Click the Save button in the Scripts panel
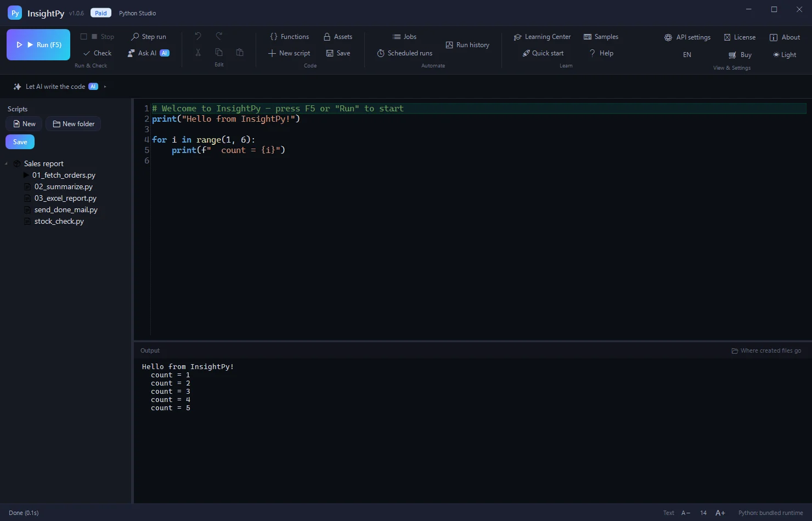 20,142
